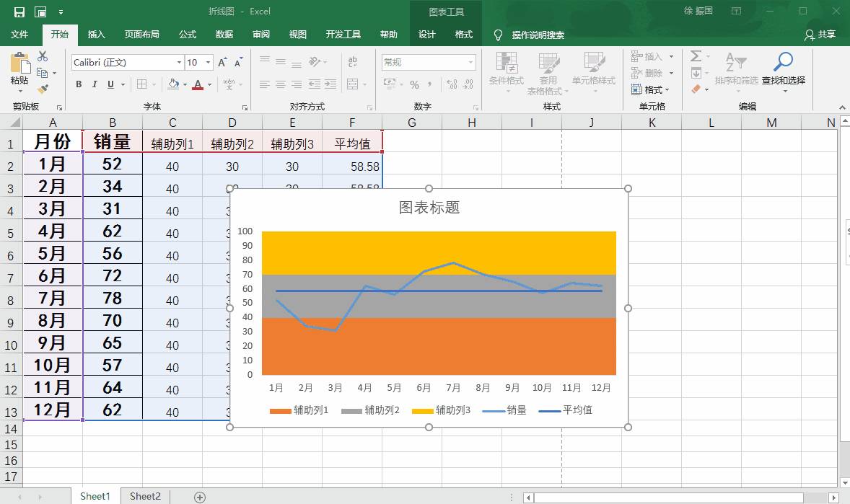
Task: Select the 辅助列3 yellow legend entry
Action: pos(442,410)
